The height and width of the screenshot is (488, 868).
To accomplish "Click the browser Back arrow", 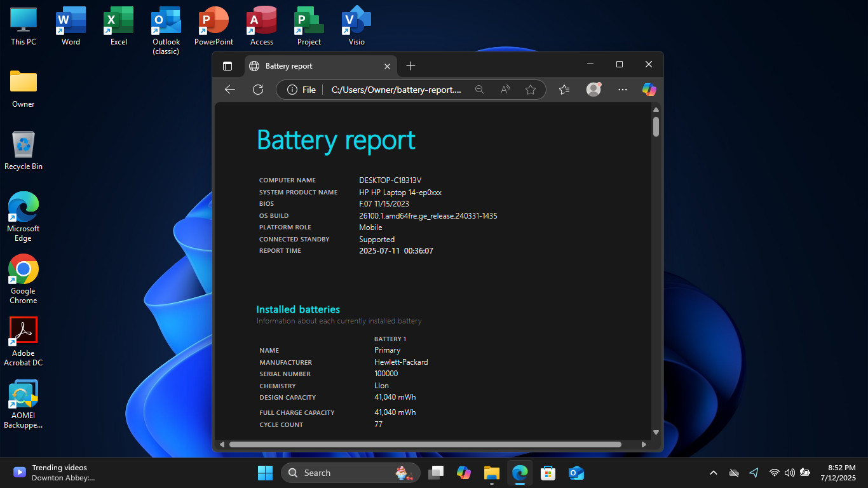I will tap(230, 90).
